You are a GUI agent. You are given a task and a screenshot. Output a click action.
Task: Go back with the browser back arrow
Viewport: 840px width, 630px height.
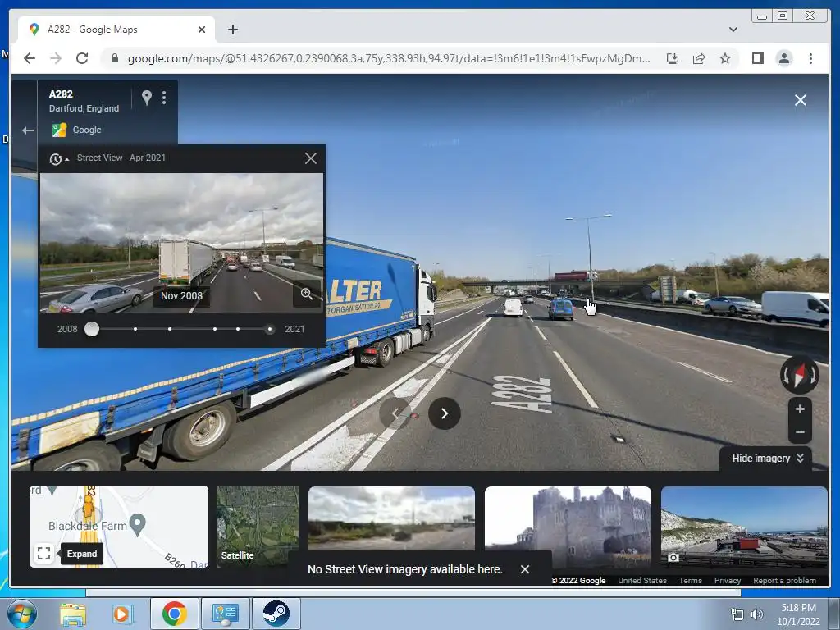[30, 58]
